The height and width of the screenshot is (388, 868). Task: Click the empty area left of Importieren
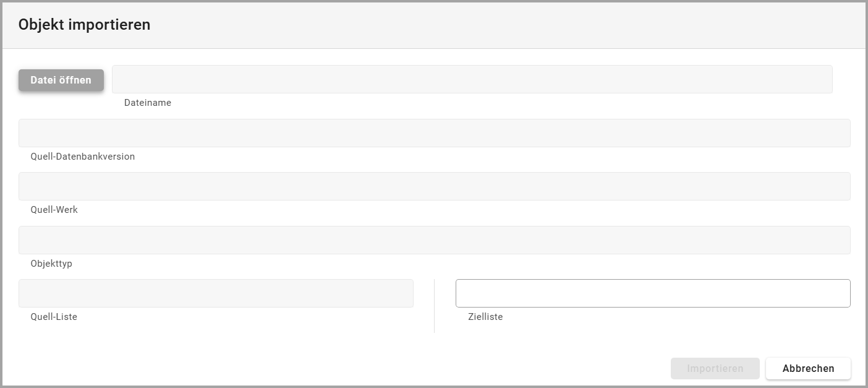pos(433,368)
